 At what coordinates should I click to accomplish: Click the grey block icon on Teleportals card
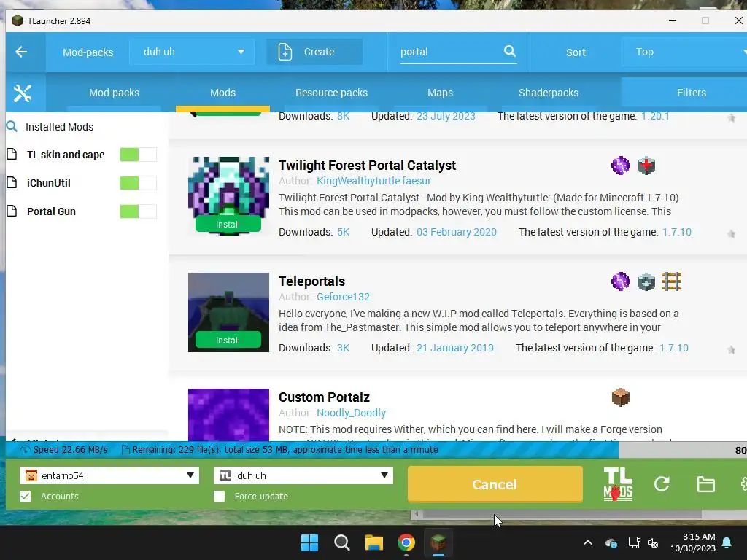[x=646, y=281]
